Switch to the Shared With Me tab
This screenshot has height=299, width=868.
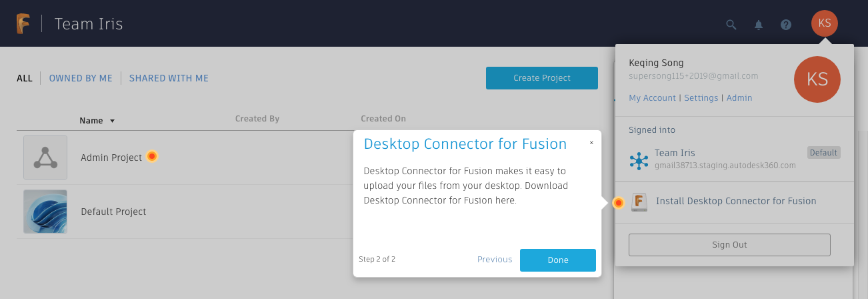169,78
